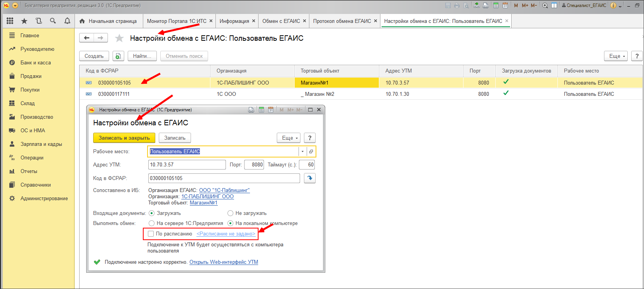644x289 pixels.
Task: Click into the Порт input field
Action: [254, 164]
